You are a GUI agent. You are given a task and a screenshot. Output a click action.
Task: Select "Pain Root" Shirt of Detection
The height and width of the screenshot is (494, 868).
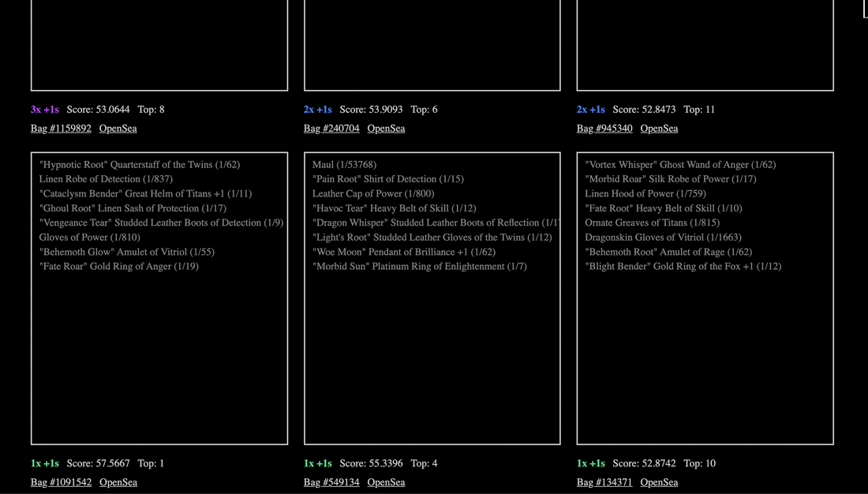388,179
